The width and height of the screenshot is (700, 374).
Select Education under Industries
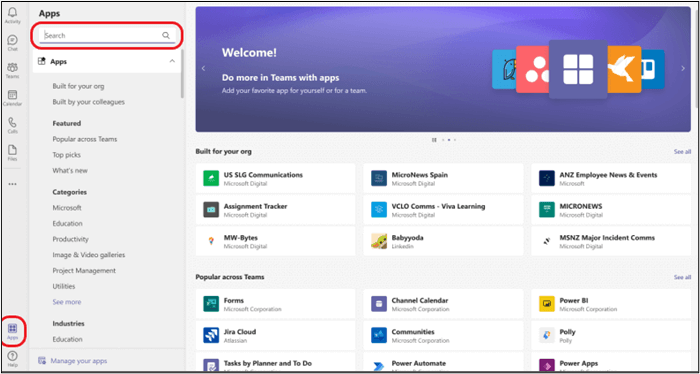pyautogui.click(x=67, y=339)
